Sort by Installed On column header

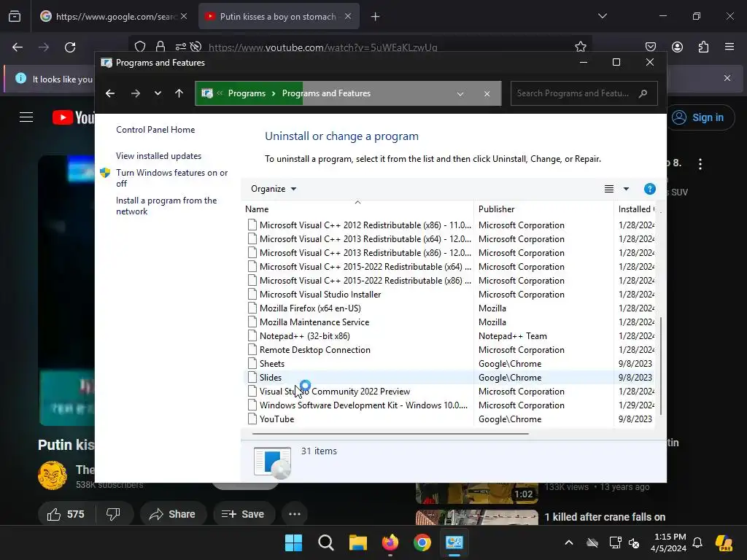point(636,209)
